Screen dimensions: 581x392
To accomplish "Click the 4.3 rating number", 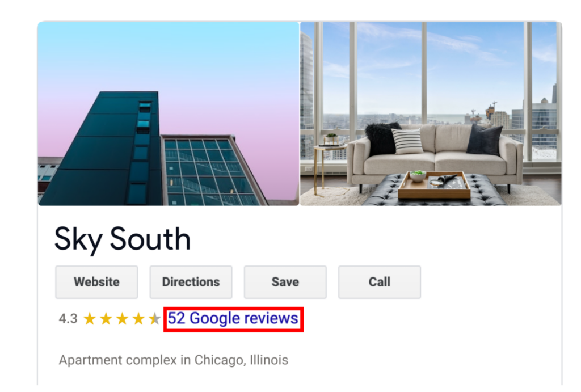I will point(68,319).
